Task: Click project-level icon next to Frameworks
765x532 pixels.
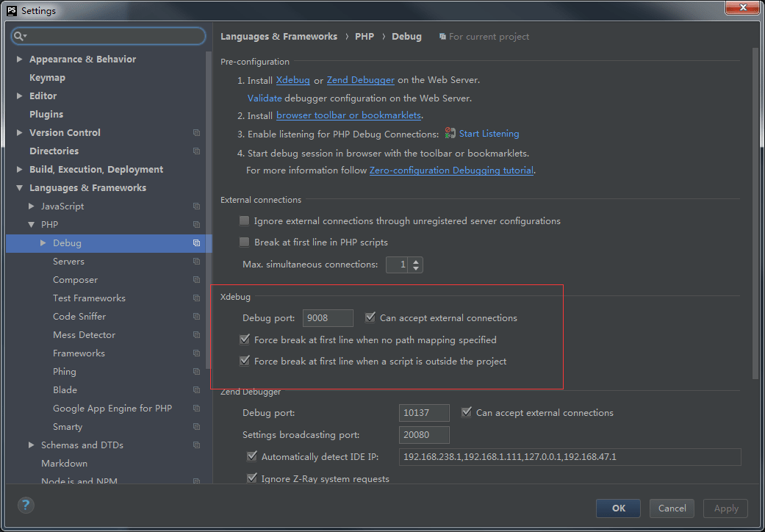Action: tap(197, 353)
